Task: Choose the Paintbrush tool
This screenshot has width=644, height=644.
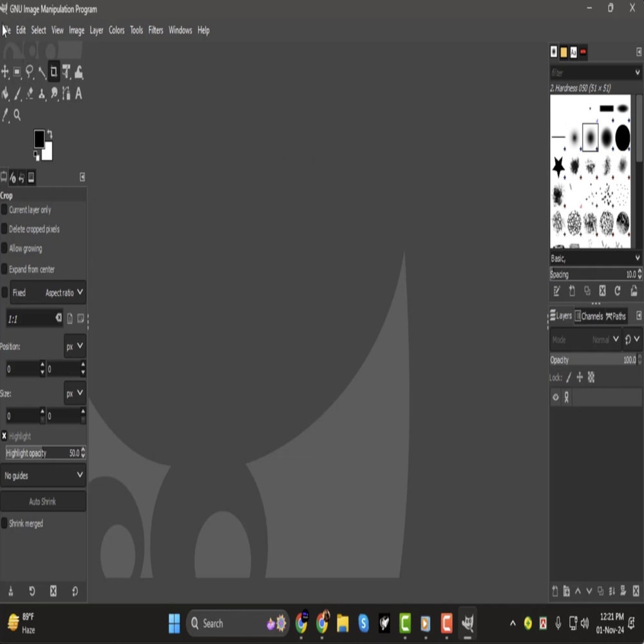Action: (17, 94)
